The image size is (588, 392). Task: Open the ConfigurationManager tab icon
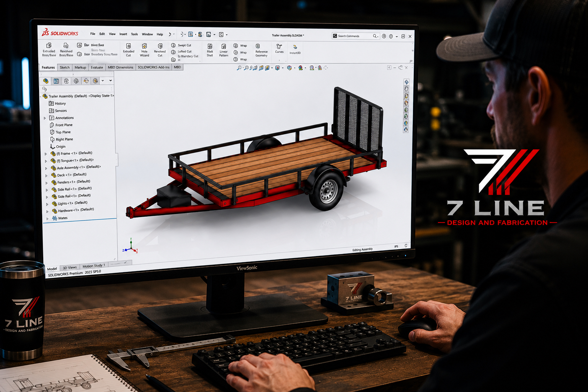coord(66,81)
